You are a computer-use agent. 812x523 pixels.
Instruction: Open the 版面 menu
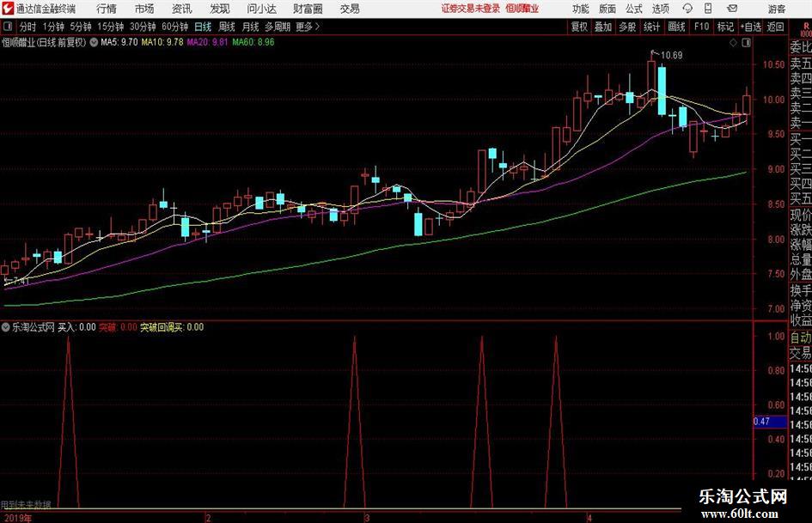click(607, 9)
